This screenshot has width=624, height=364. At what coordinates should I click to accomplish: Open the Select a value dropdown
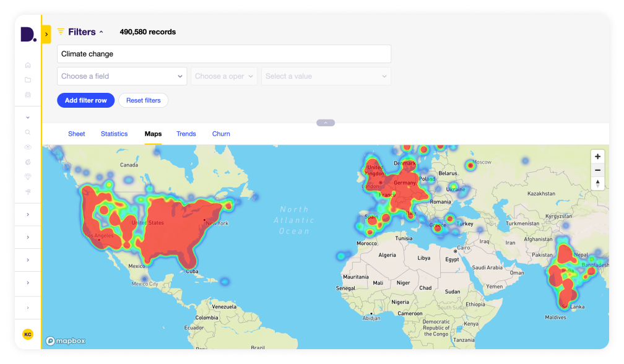pos(326,76)
